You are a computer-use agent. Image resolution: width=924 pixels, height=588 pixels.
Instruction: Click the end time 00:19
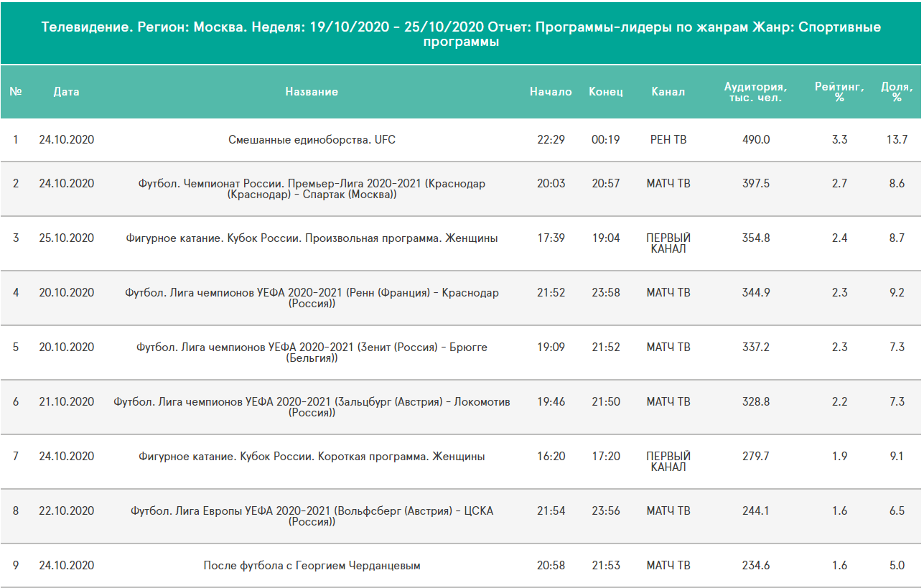click(606, 140)
